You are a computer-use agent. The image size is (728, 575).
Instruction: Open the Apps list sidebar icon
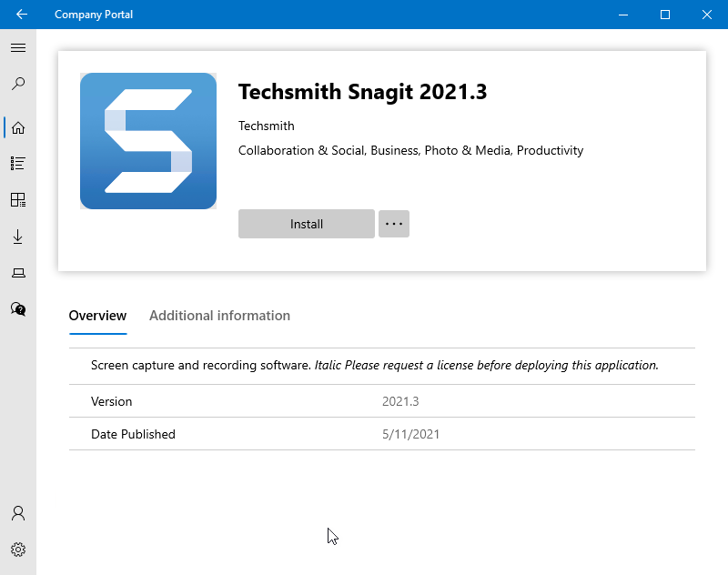[x=18, y=164]
